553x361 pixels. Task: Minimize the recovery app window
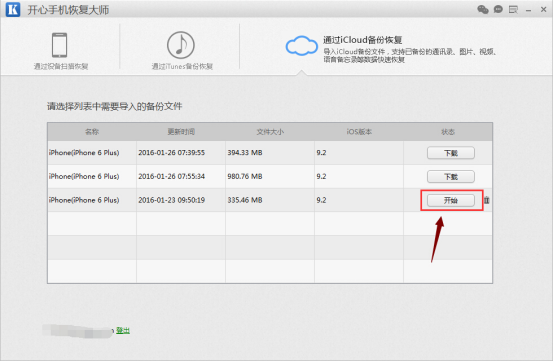pos(528,11)
